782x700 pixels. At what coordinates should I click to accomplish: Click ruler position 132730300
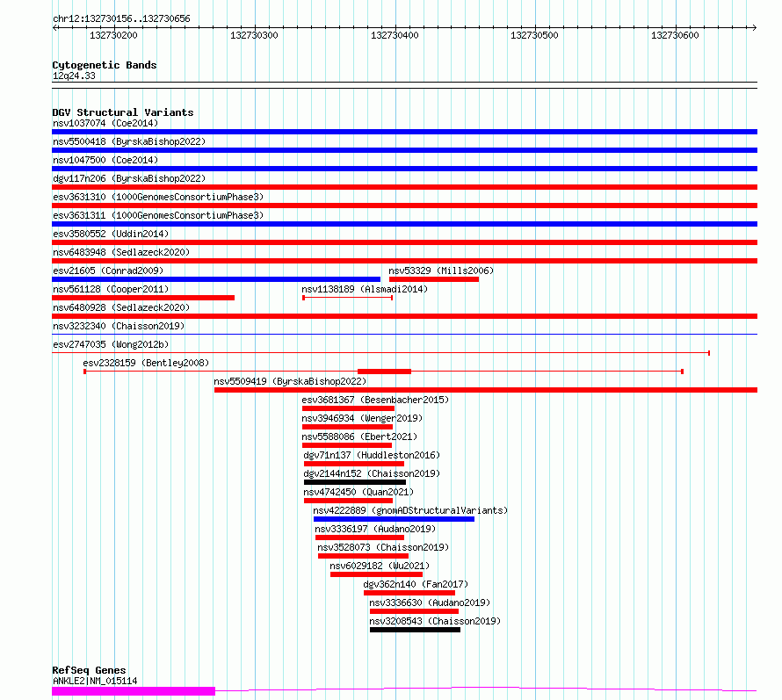pyautogui.click(x=254, y=35)
